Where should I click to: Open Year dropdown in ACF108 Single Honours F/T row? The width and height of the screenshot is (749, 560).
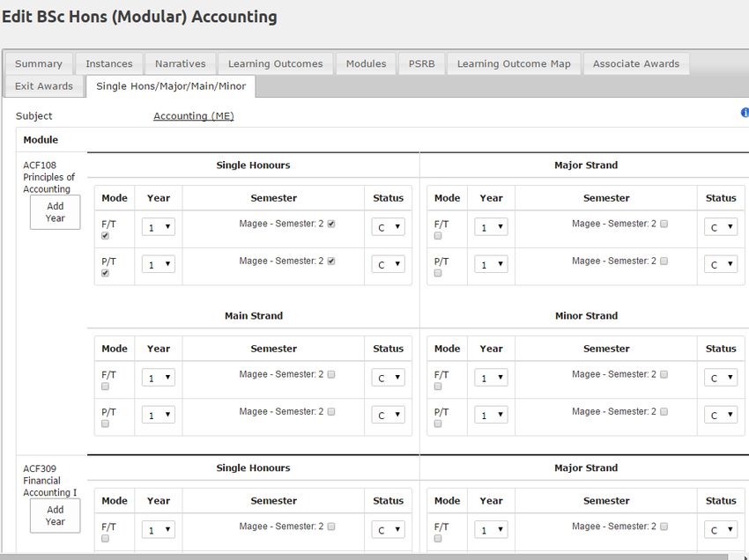pos(159,227)
